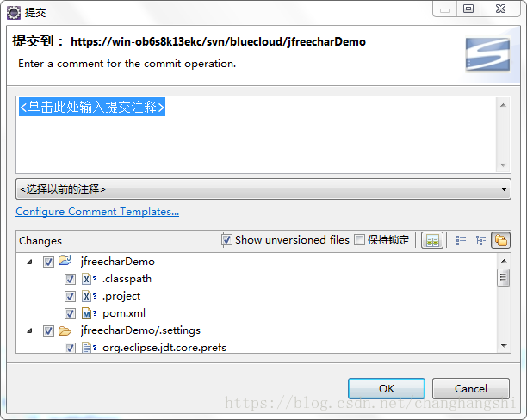Close the 提交 dialog window
The width and height of the screenshot is (527, 420).
(x=500, y=9)
